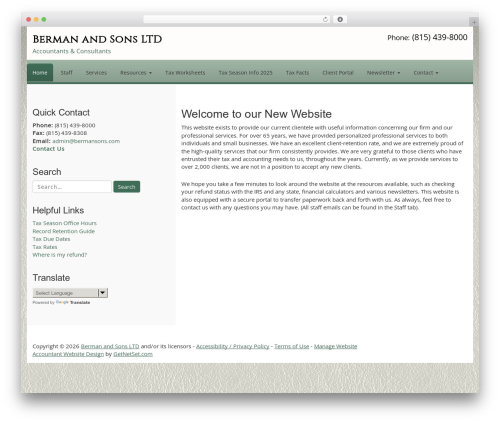The image size is (500, 423).
Task: Go to the Tax Facts page
Action: pyautogui.click(x=297, y=73)
